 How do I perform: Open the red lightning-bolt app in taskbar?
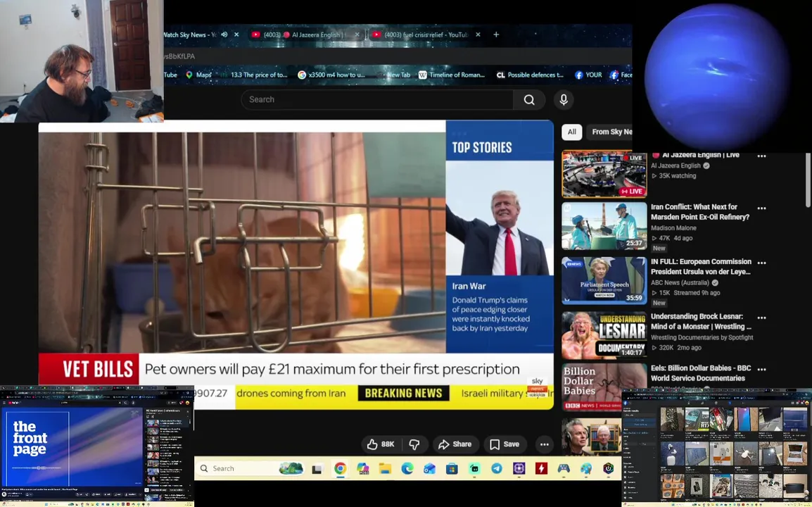(541, 469)
